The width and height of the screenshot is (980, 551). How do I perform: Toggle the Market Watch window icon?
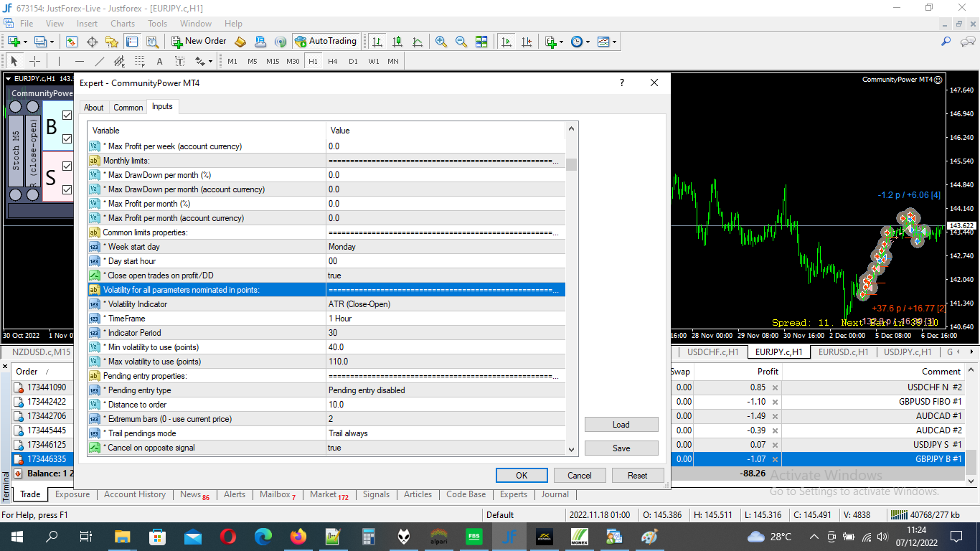pyautogui.click(x=72, y=42)
